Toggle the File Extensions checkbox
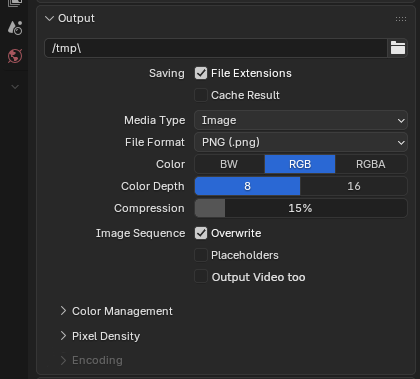This screenshot has width=420, height=379. (x=201, y=73)
